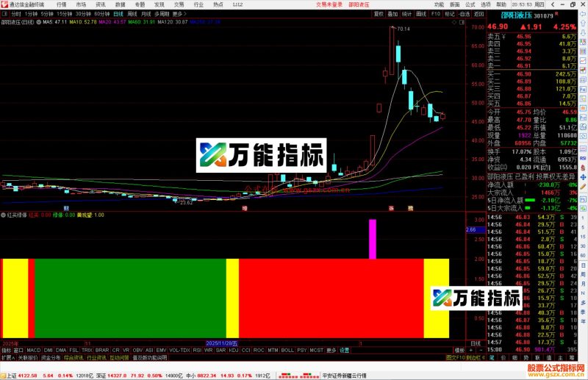Viewport: 588px width, 380px height.
Task: Switch chart to 60分钟 period
Action: [101, 14]
